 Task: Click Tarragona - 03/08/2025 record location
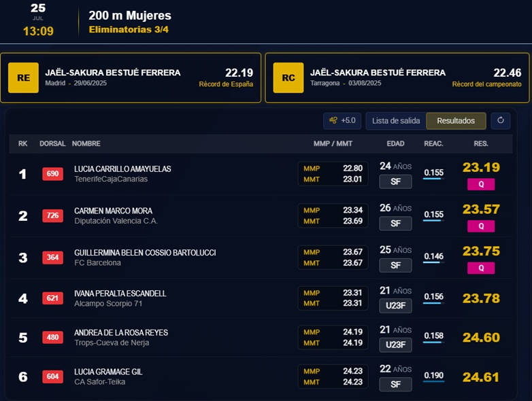pos(346,83)
